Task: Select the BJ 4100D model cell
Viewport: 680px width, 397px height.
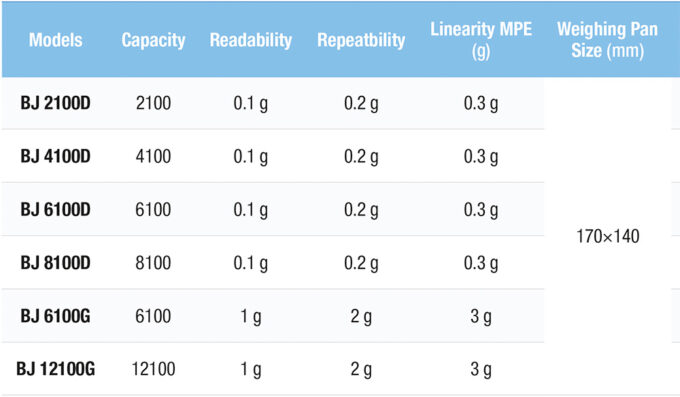Action: pyautogui.click(x=56, y=157)
